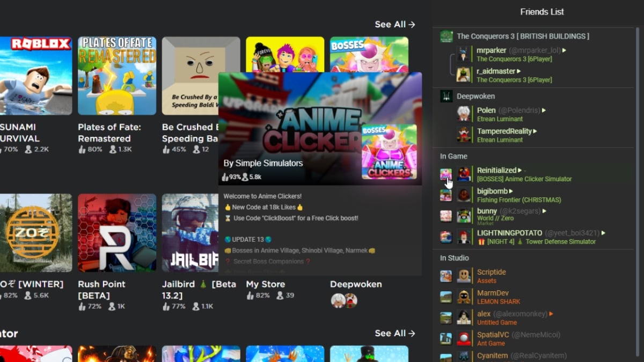Click Polen's avatar icon
Screen dimensions: 644x362
[x=464, y=114]
